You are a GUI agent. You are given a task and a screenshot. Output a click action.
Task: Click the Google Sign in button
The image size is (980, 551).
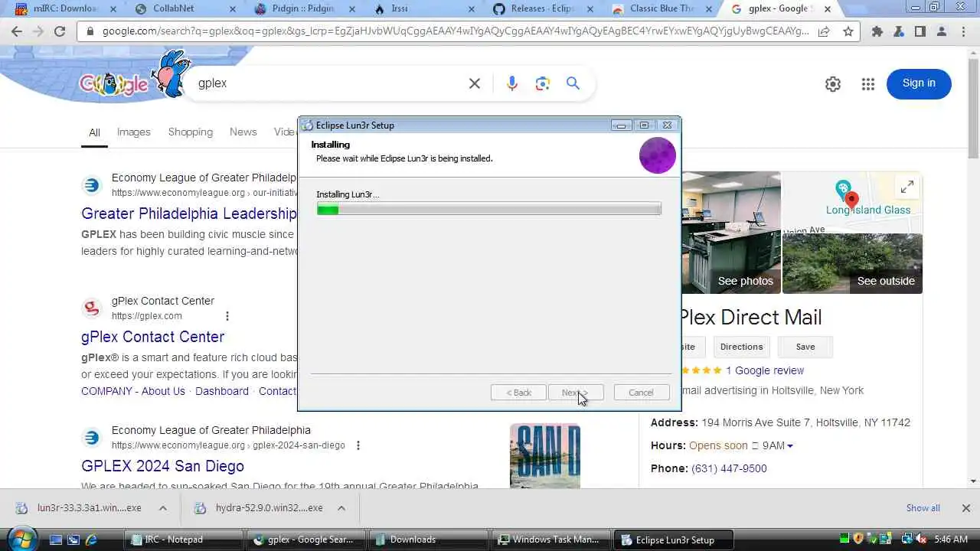(x=919, y=83)
